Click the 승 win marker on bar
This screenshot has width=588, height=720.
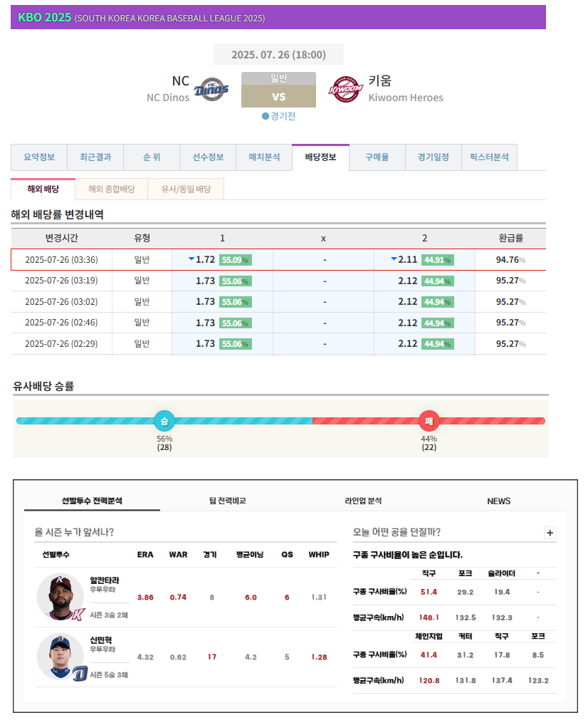pyautogui.click(x=164, y=421)
